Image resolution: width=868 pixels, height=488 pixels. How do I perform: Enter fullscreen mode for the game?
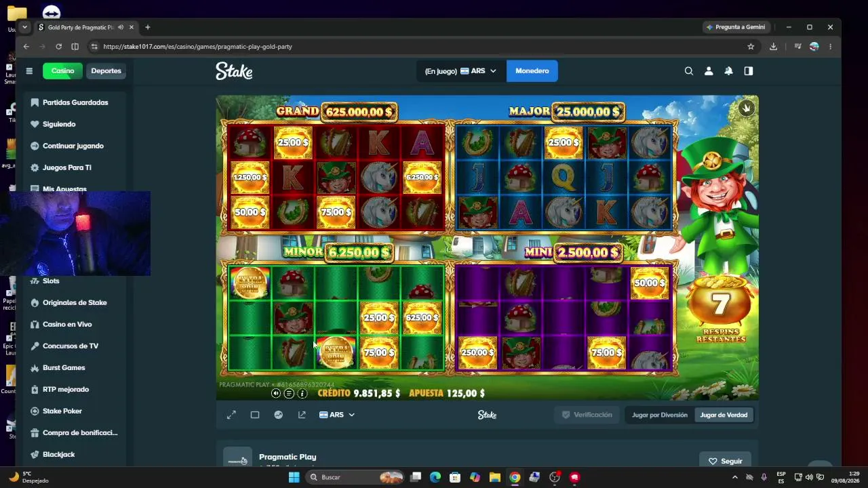231,415
